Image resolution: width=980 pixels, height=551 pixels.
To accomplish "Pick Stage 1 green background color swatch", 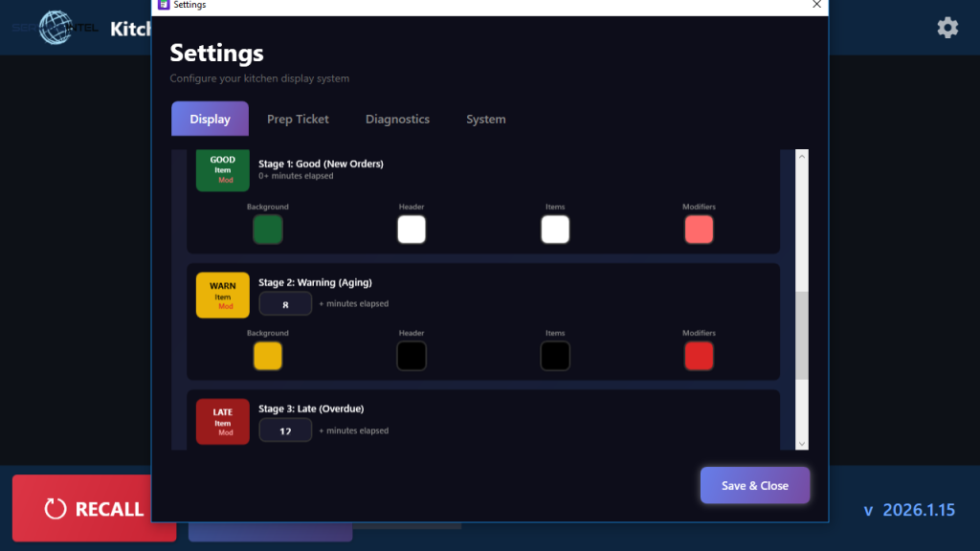I will [x=268, y=230].
